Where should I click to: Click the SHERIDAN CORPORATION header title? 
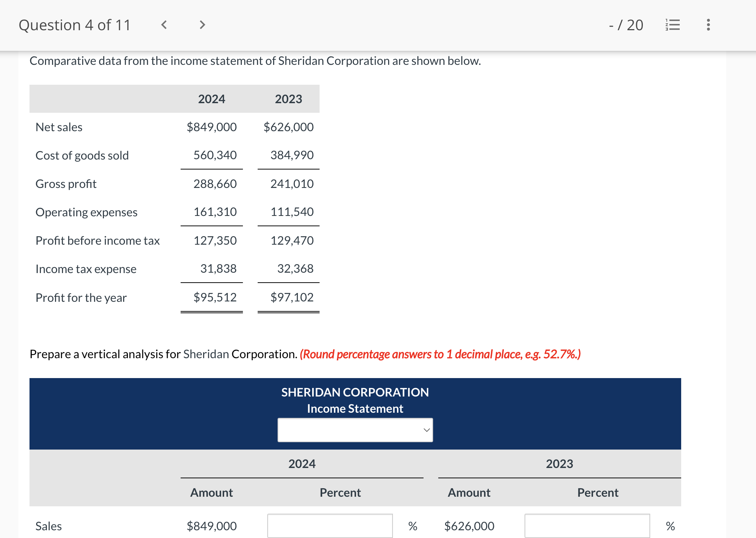pos(355,392)
